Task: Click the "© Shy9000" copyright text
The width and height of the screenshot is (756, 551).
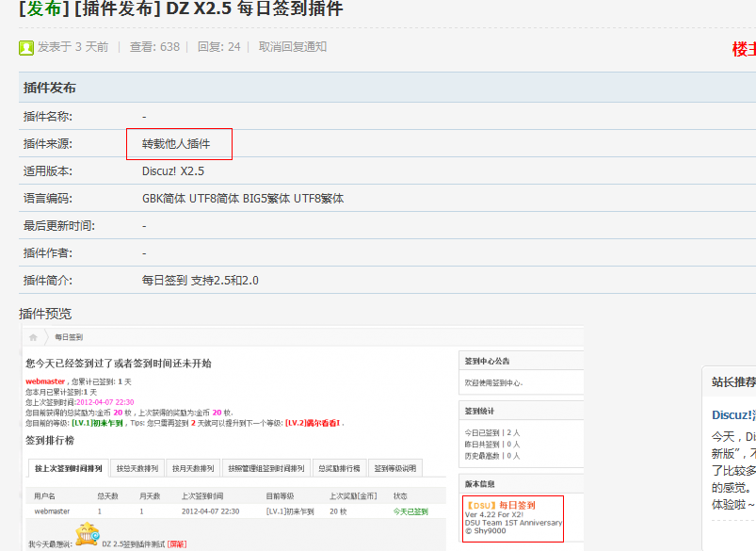Action: pyautogui.click(x=486, y=530)
